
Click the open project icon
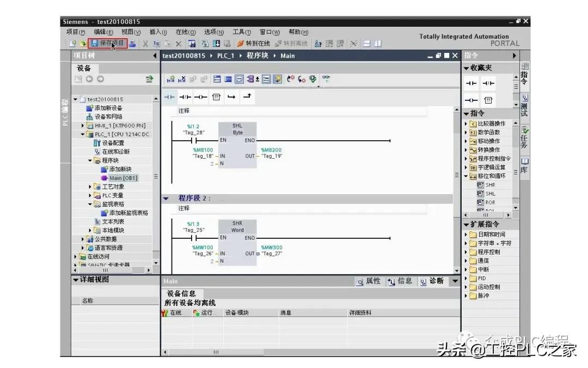click(83, 44)
